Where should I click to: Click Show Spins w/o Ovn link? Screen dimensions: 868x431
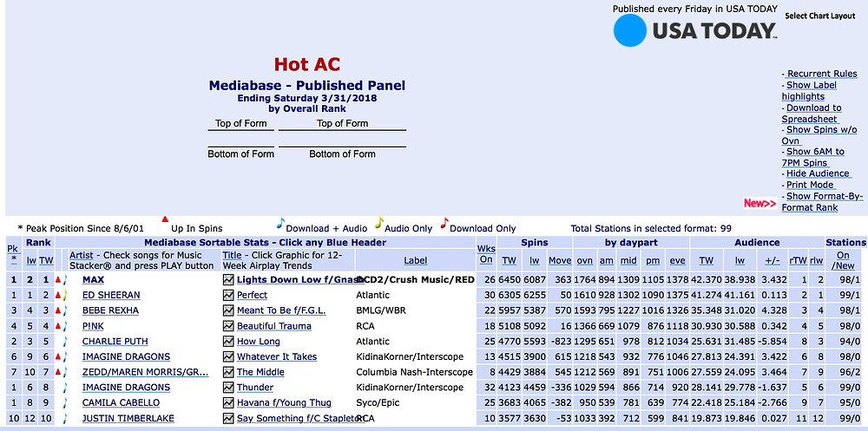point(819,135)
